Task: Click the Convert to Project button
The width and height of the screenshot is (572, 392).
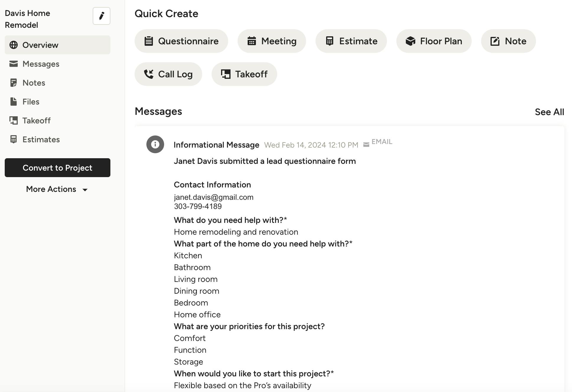Action: click(57, 168)
